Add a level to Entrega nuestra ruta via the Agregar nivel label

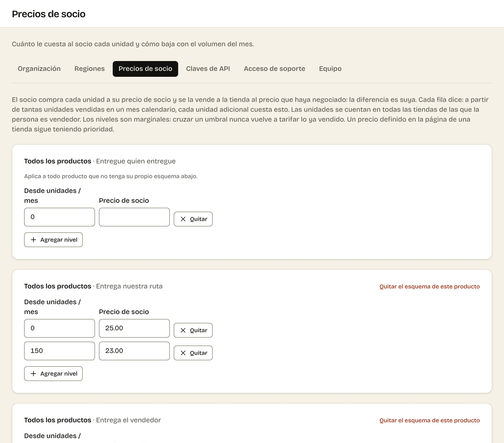click(x=59, y=374)
